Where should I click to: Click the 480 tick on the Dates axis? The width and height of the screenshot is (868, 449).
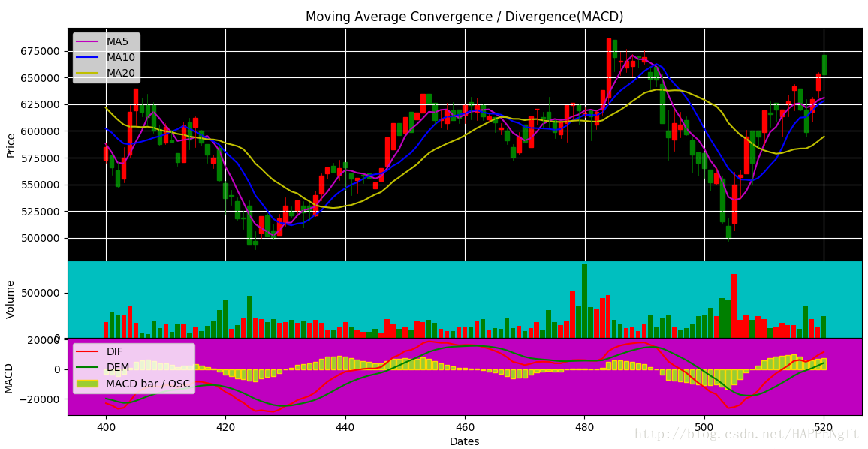click(585, 427)
